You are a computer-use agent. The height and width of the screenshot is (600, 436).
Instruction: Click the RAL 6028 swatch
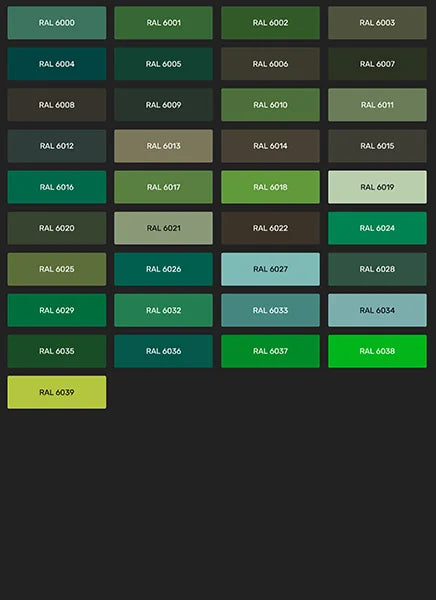tap(377, 269)
